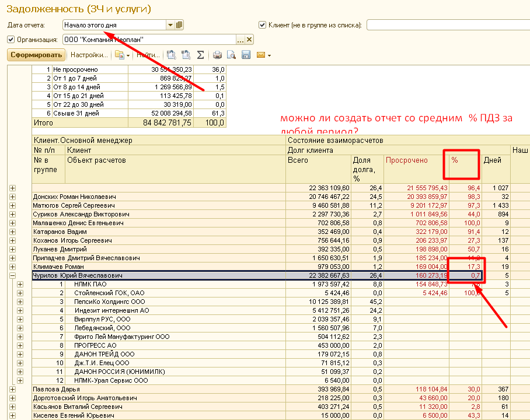The image size is (530, 420).
Task: Clear Организация field with X button
Action: coord(249,39)
